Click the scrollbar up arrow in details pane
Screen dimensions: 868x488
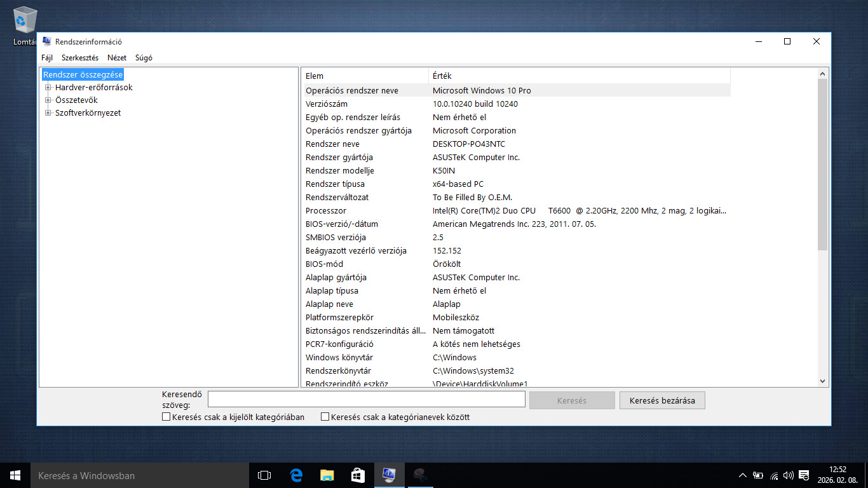click(x=823, y=74)
